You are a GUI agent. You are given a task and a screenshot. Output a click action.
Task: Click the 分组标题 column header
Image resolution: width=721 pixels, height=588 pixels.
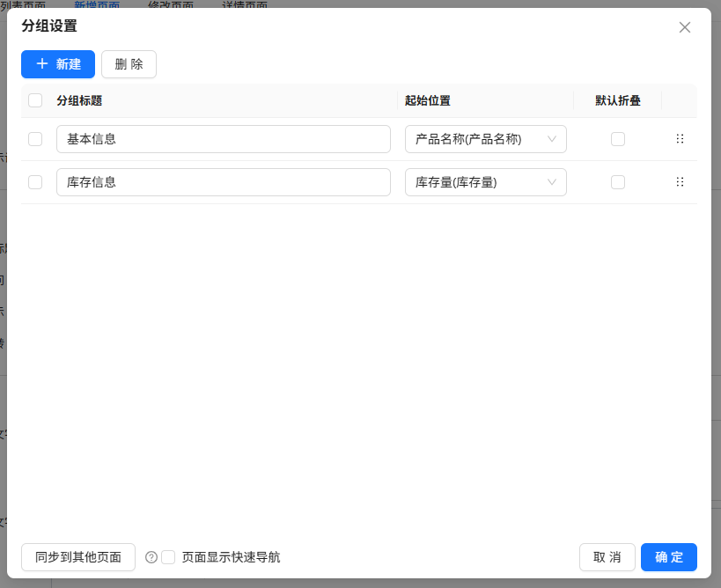79,100
